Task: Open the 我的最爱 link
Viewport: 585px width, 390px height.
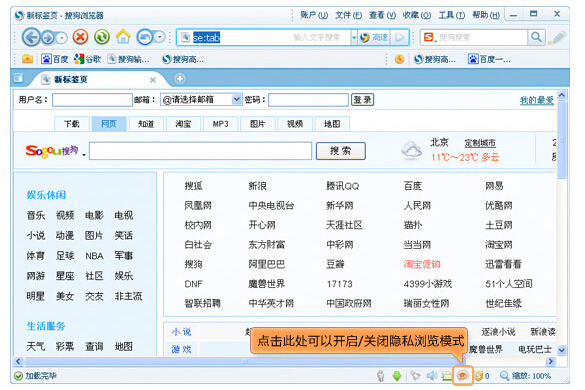Action: tap(536, 100)
